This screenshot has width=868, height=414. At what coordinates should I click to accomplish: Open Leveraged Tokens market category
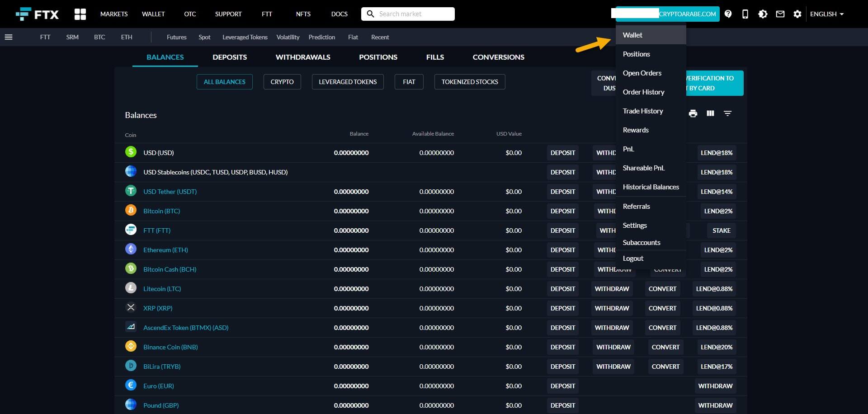(245, 37)
